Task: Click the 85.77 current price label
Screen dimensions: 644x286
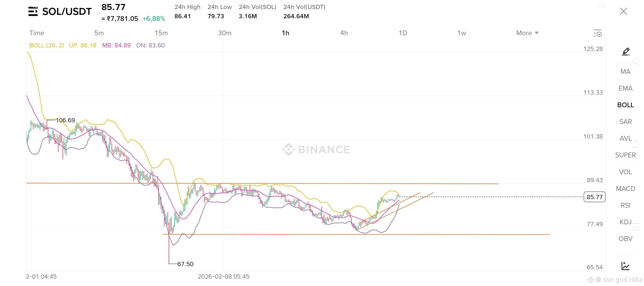Action: pos(595,197)
